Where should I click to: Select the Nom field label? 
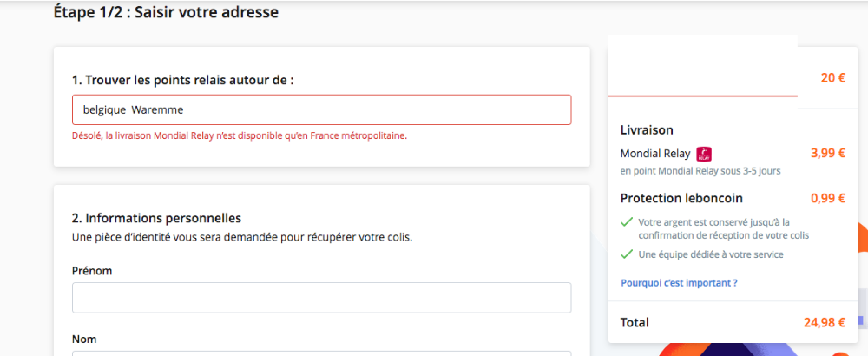(83, 339)
